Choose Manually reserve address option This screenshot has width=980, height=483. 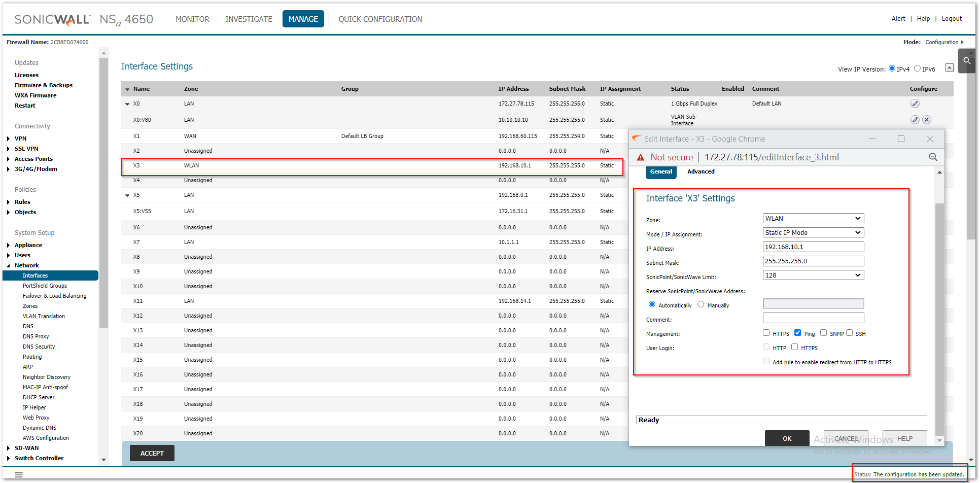[701, 304]
